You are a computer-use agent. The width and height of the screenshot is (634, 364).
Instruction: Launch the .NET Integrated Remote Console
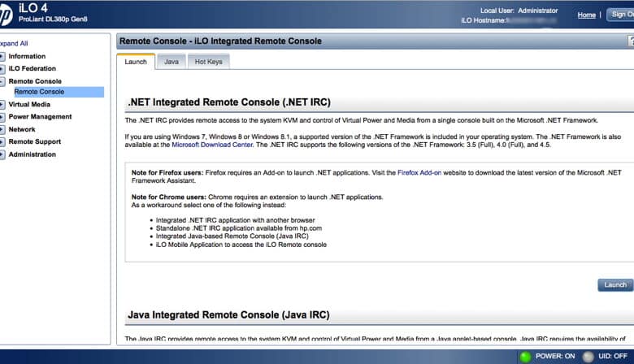coord(615,285)
